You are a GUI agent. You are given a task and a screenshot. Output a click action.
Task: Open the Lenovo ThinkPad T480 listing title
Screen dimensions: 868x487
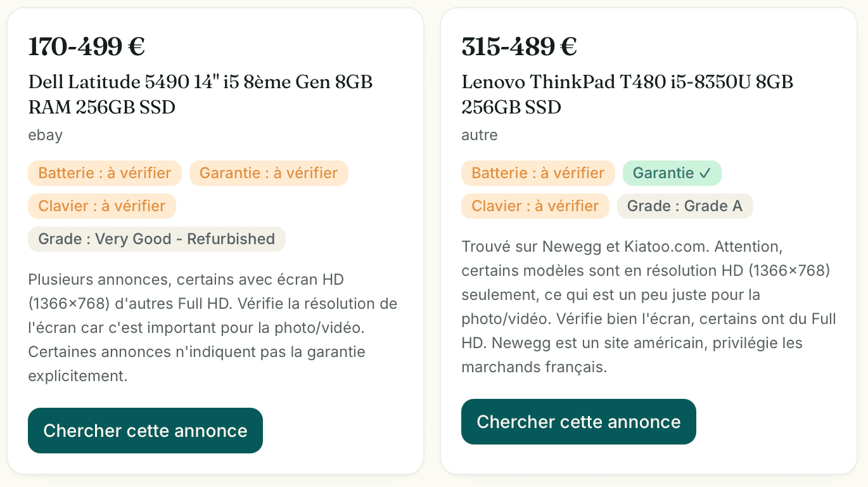[627, 94]
